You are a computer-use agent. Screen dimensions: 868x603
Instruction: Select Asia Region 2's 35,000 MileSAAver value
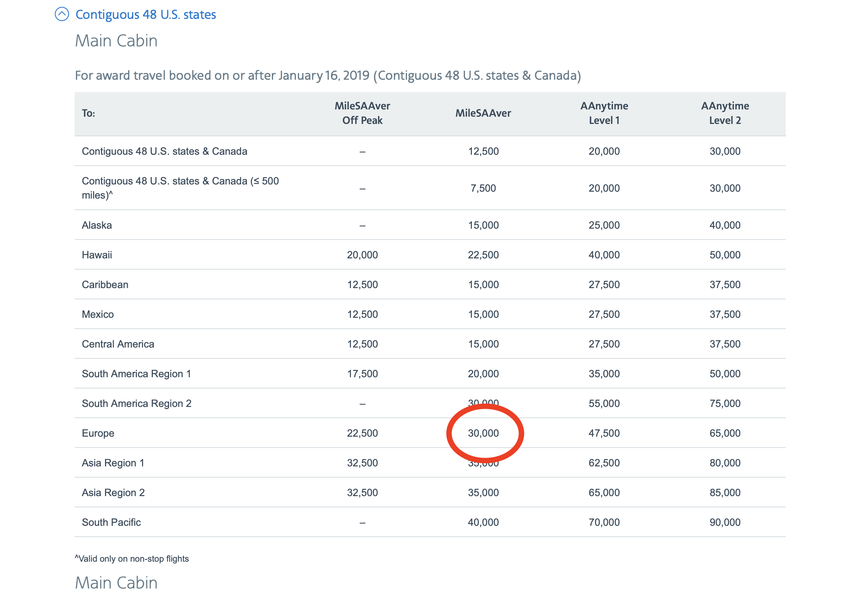pyautogui.click(x=483, y=493)
